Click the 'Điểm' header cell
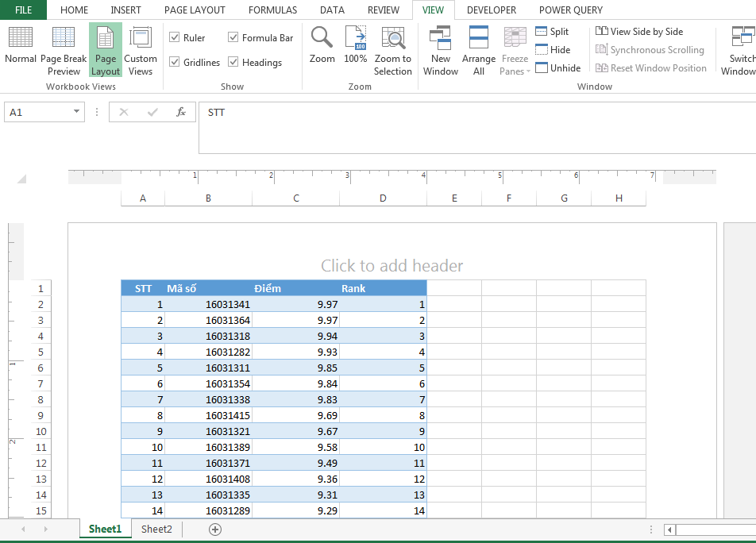 (295, 288)
